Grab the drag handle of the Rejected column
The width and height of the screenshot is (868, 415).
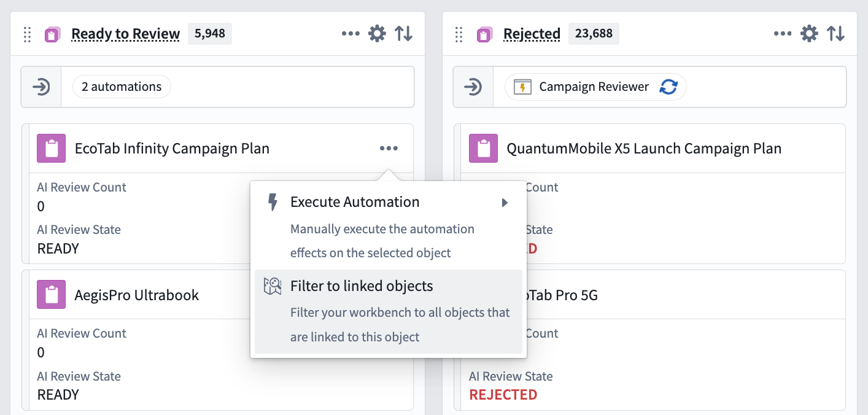tap(458, 34)
